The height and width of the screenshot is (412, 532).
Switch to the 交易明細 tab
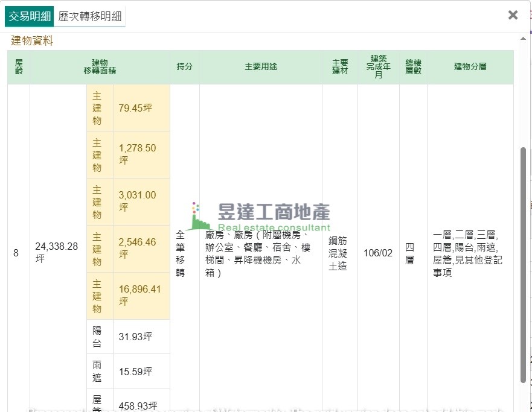(29, 16)
